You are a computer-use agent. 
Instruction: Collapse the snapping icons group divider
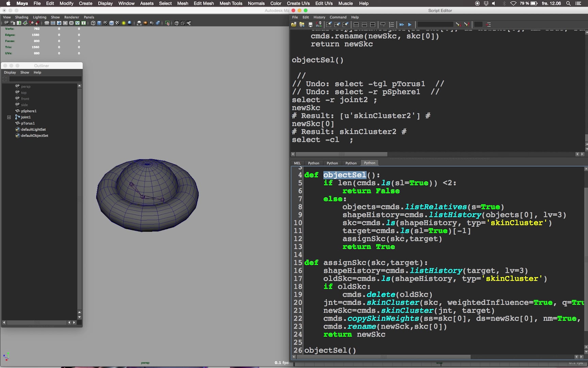click(x=42, y=23)
